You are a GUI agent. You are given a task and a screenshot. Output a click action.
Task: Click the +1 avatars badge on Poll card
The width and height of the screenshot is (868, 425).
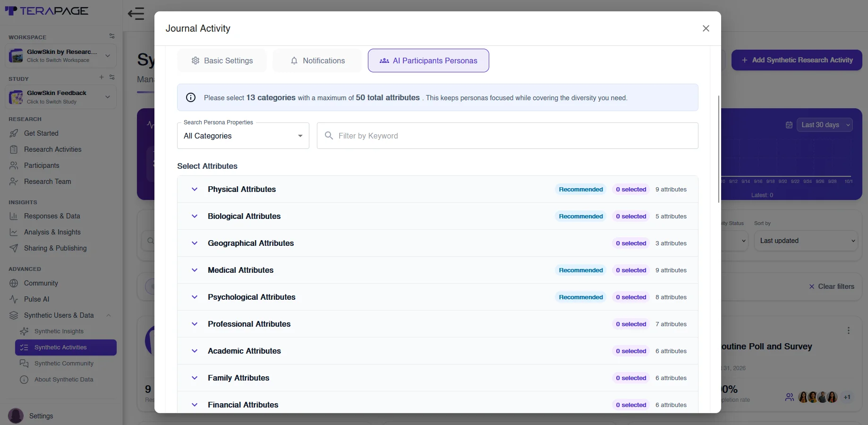tap(847, 397)
